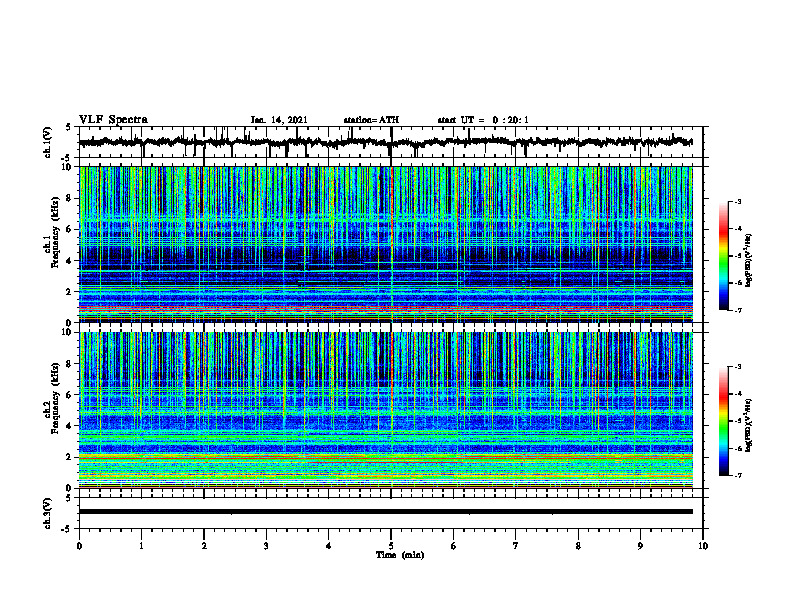Click the "-7" label on ch.1 colorbar

point(737,310)
